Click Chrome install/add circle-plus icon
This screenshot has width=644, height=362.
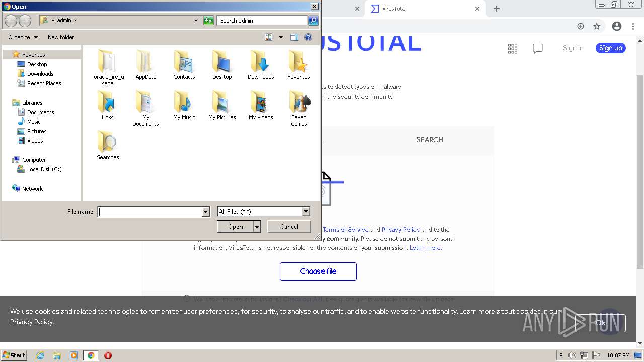(581, 26)
